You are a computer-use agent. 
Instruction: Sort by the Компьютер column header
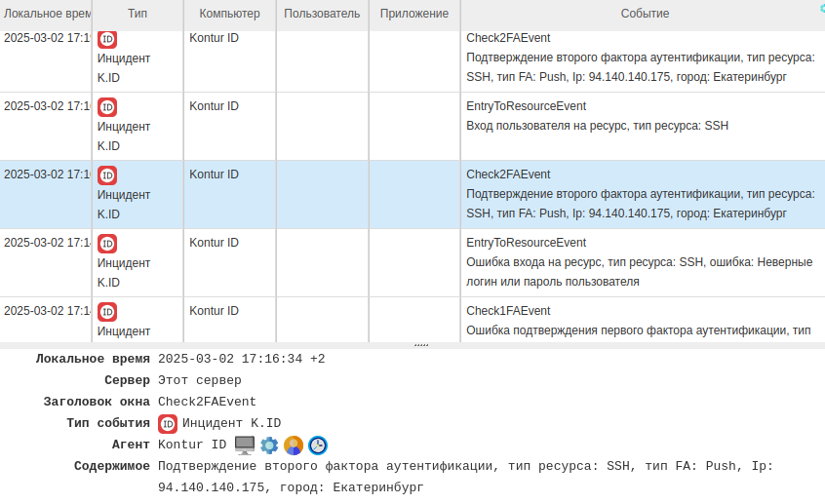[229, 14]
